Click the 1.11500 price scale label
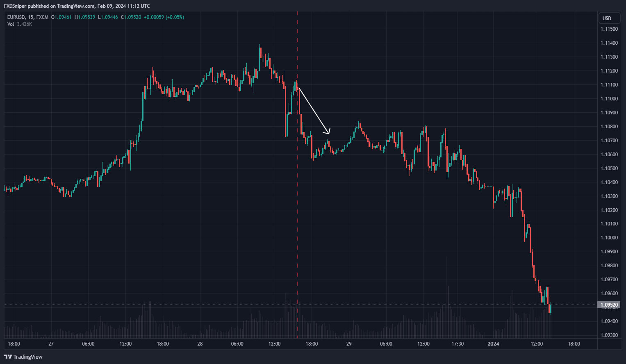The image size is (626, 364). tap(609, 30)
